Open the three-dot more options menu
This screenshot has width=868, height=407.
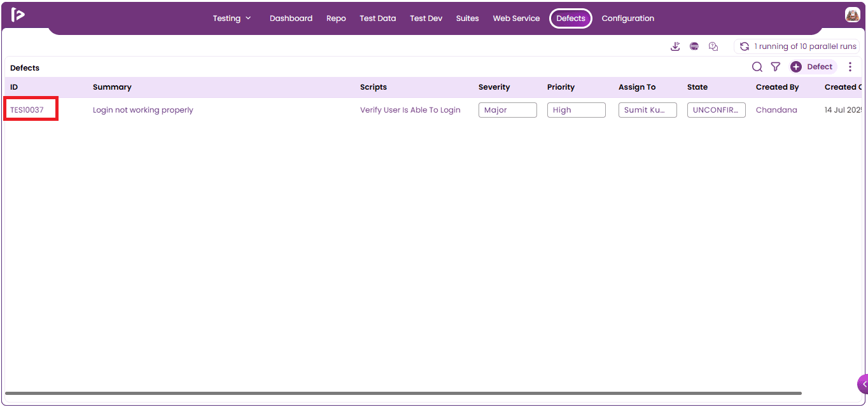pos(850,67)
